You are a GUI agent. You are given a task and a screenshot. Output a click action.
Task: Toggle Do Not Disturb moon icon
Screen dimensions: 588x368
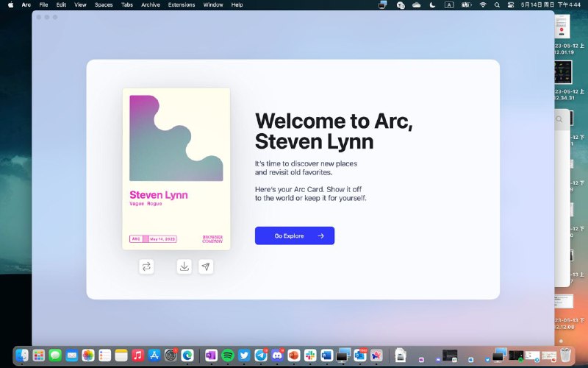tap(432, 4)
